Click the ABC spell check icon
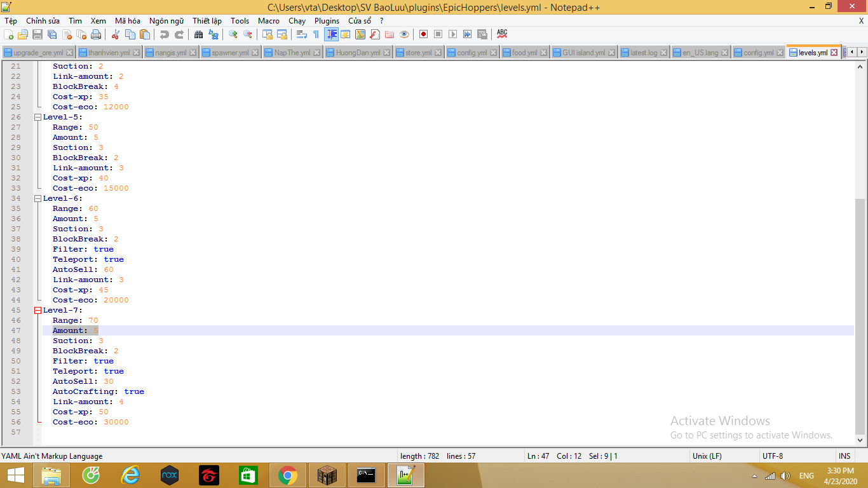Screen dimensions: 868x488 (502, 34)
